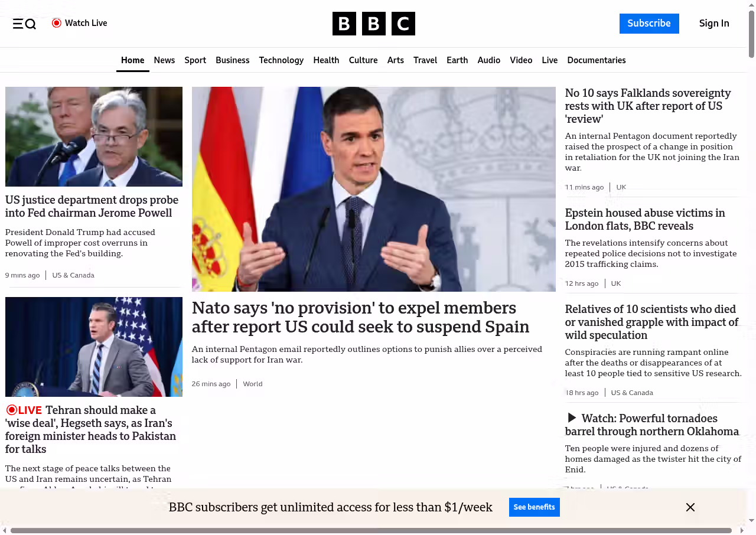Click the vertical scrollbar down arrow
Viewport: 756px width, 535px height.
click(751, 520)
